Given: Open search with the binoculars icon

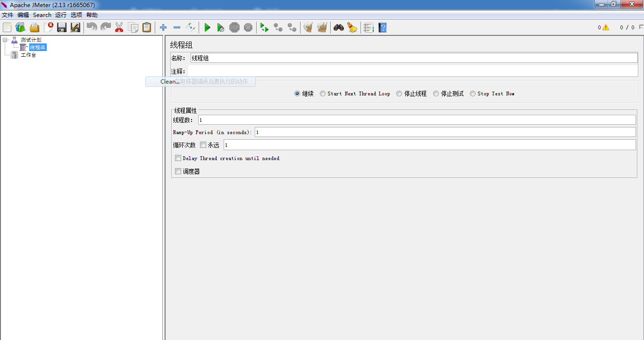Looking at the screenshot, I should tap(338, 27).
